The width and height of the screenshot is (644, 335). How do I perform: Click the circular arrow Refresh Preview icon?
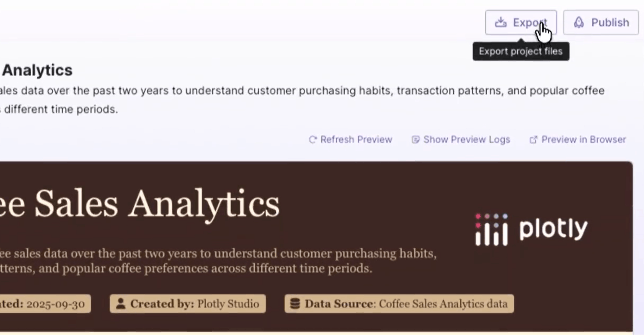tap(312, 139)
